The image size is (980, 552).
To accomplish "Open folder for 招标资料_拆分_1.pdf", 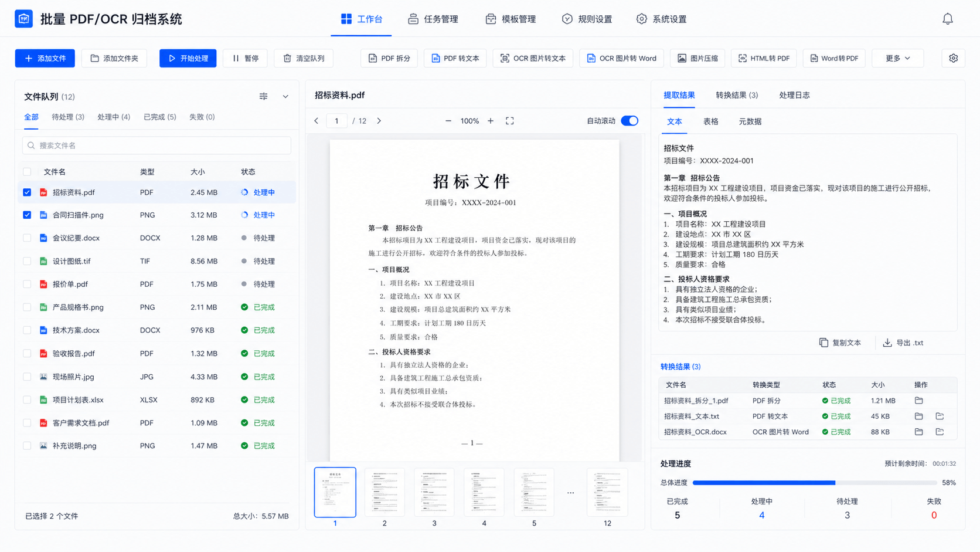I will pos(918,401).
